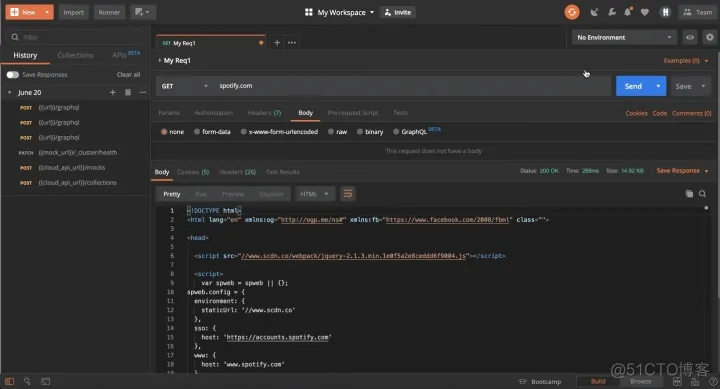Viewport: 720px width, 389px height.
Task: Add a new request tab
Action: (277, 43)
